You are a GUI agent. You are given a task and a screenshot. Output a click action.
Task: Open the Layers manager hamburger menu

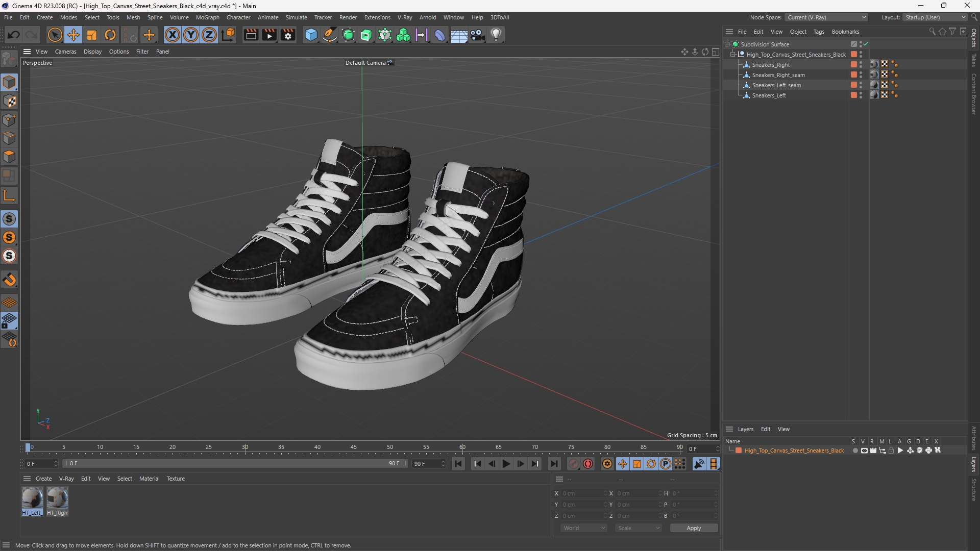(729, 429)
